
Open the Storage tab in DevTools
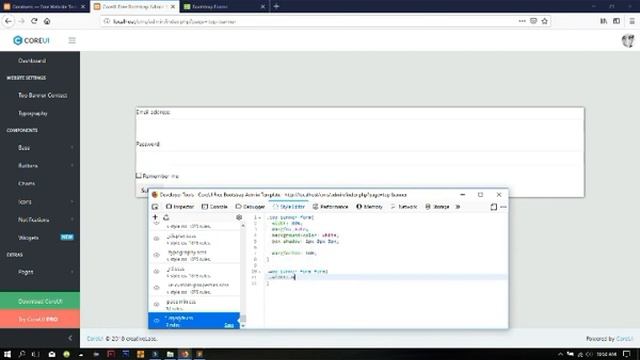click(x=437, y=207)
